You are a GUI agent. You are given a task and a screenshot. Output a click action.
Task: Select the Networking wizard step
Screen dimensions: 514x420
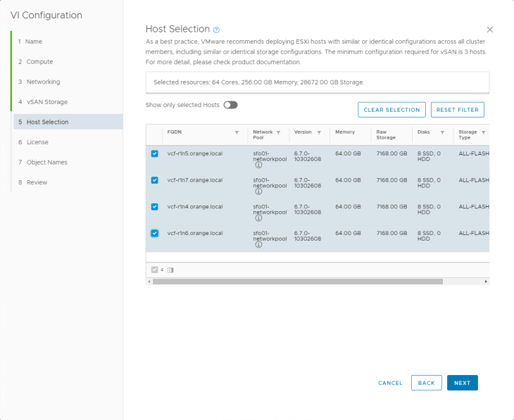[x=43, y=82]
